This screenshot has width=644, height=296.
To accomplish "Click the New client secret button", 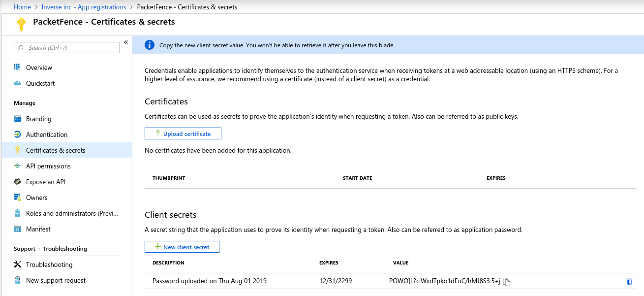I will point(182,246).
